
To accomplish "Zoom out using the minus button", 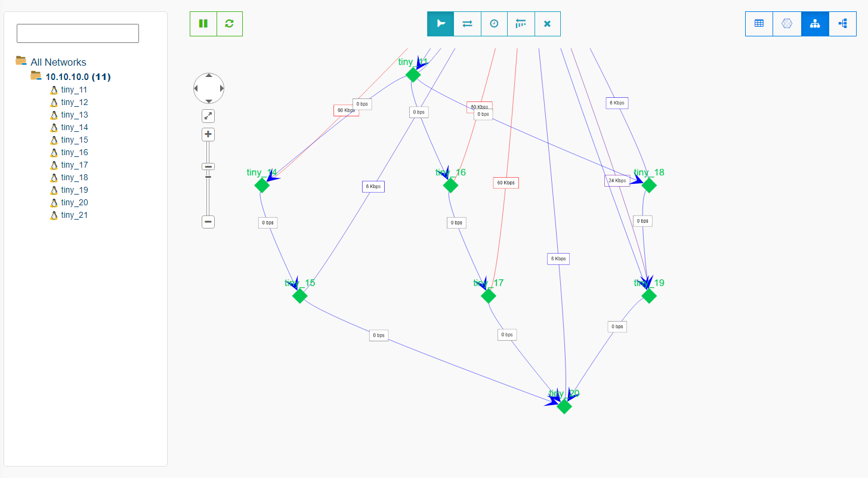I will [208, 221].
